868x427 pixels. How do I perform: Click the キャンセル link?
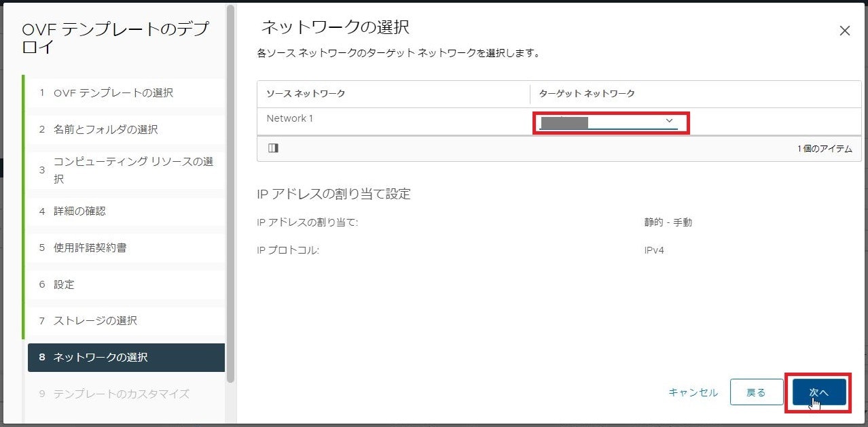click(693, 392)
